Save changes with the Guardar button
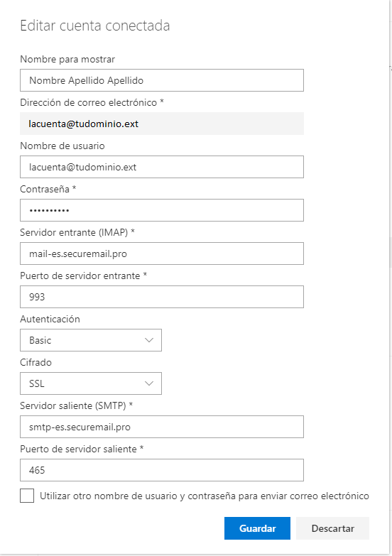The width and height of the screenshot is (392, 556). (257, 528)
